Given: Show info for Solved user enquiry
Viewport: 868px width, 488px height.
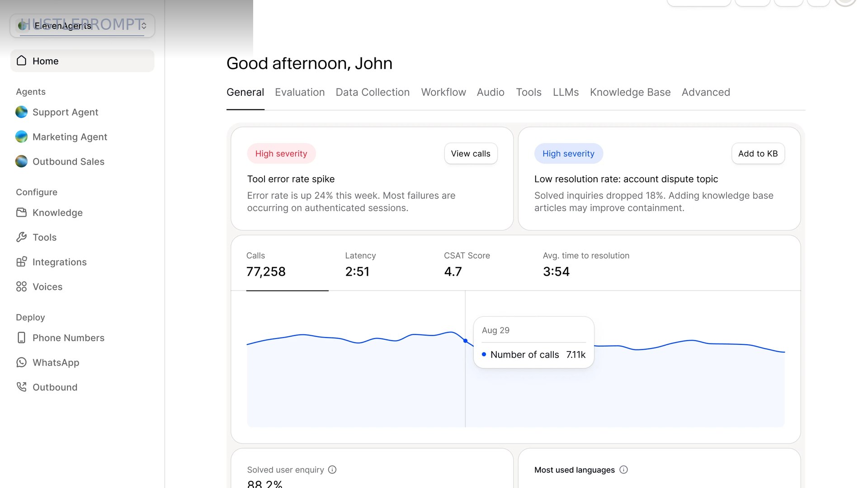Looking at the screenshot, I should click(332, 469).
